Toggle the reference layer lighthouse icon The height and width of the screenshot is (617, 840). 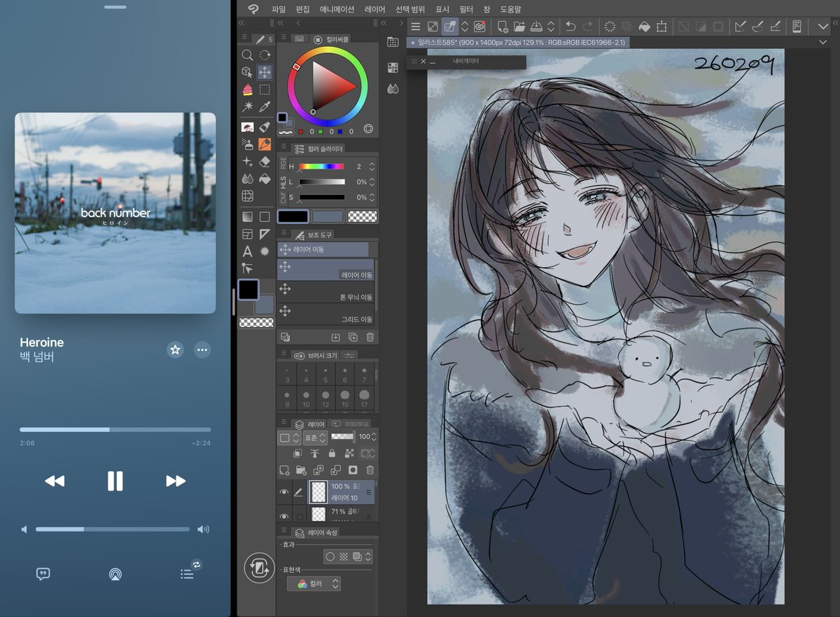click(315, 454)
